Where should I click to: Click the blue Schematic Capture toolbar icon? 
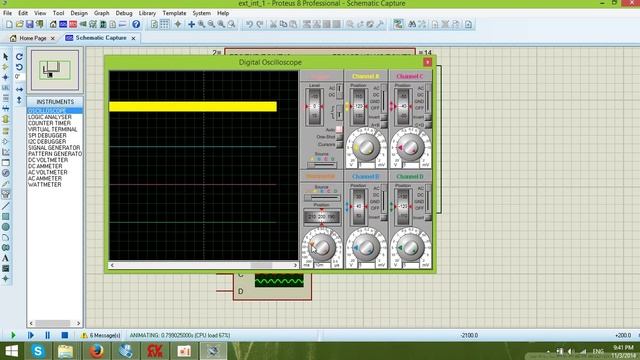[x=63, y=24]
